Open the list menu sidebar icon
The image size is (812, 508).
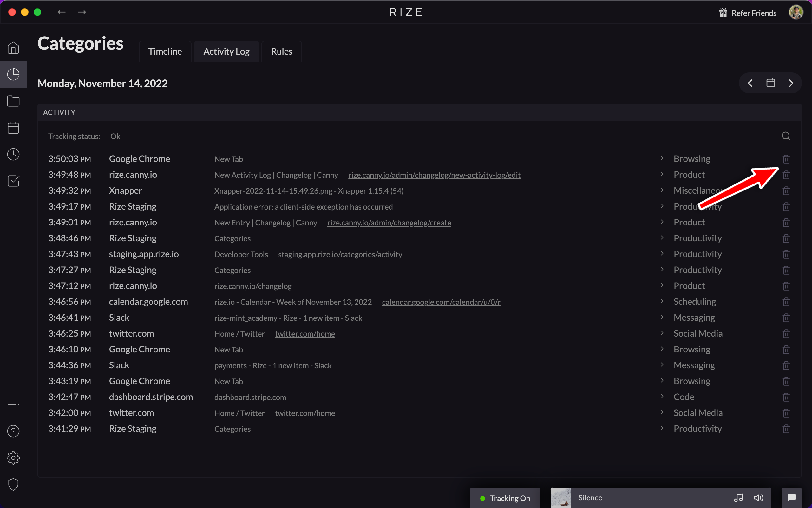13,404
